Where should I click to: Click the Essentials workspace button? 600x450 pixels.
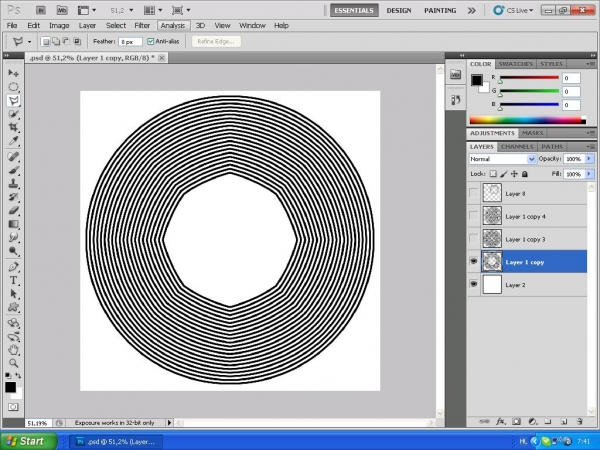tap(354, 10)
